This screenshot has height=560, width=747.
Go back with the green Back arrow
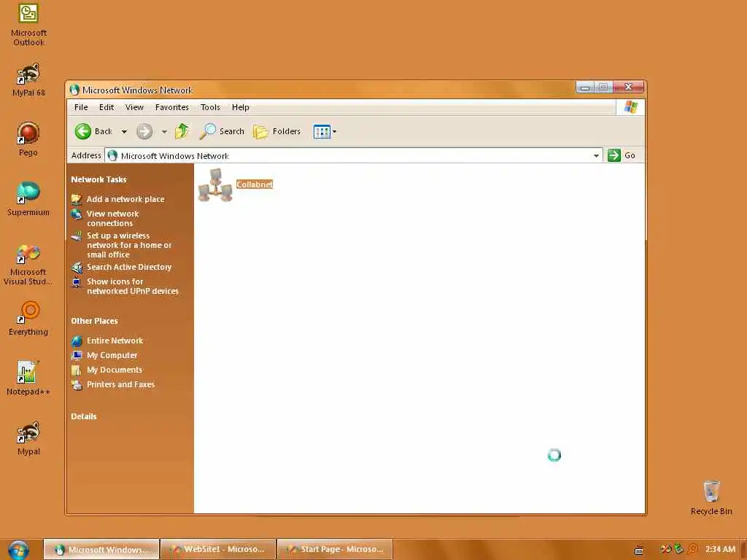tap(83, 131)
